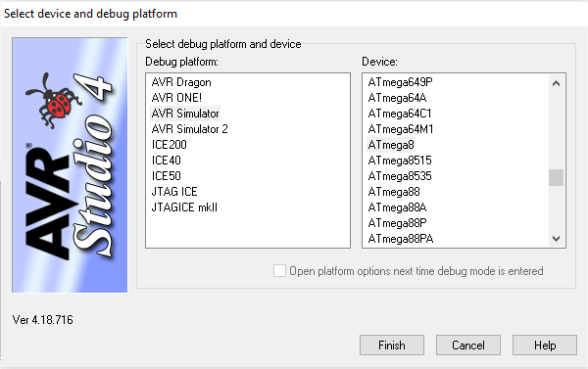The width and height of the screenshot is (588, 369).
Task: Select ATmega8515 device
Action: coord(400,161)
